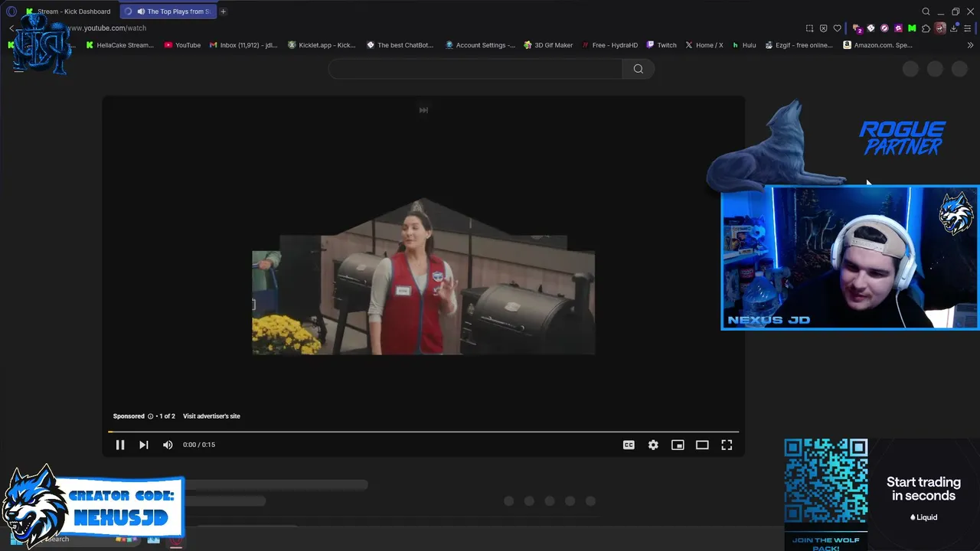Open Ezgif free online bookmark

click(x=799, y=45)
